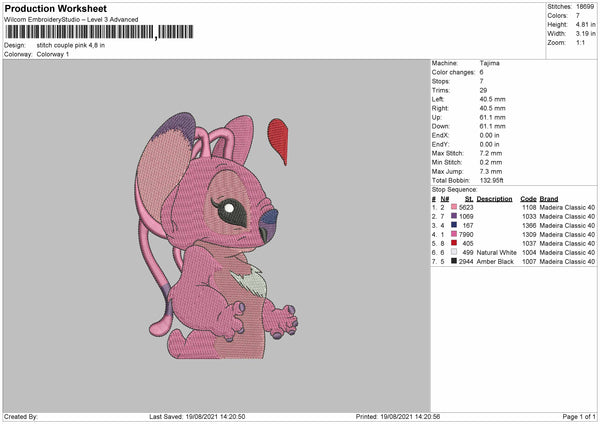Click the Min Stitch value 0.2 mm
The height and width of the screenshot is (424, 600).
point(491,162)
